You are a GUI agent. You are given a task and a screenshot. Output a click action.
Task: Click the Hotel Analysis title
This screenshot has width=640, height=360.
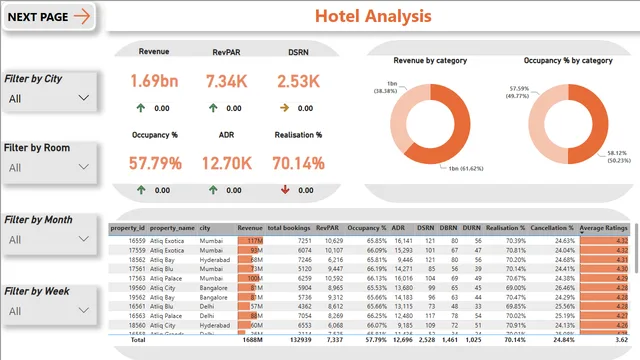(373, 16)
